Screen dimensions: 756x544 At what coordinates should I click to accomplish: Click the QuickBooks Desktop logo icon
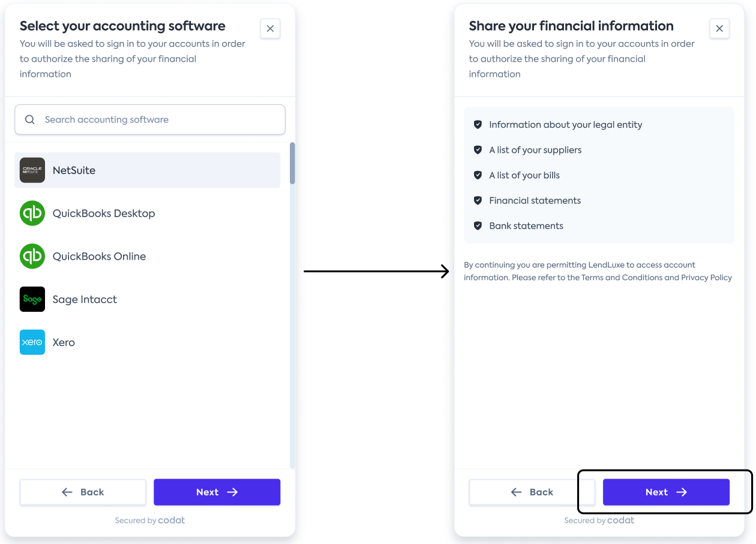32,214
